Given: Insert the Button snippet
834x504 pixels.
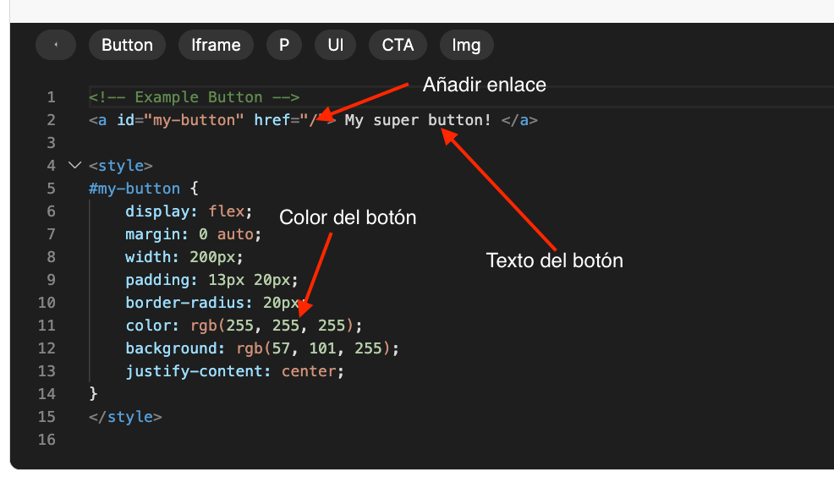Looking at the screenshot, I should (127, 45).
